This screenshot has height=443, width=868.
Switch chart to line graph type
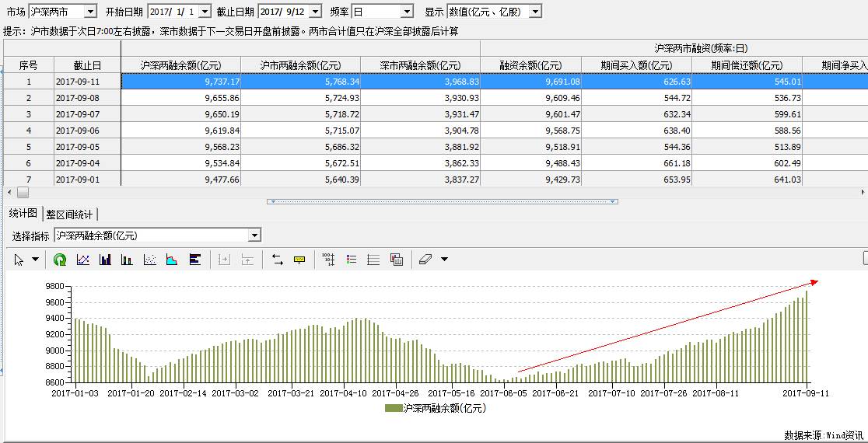(x=83, y=260)
